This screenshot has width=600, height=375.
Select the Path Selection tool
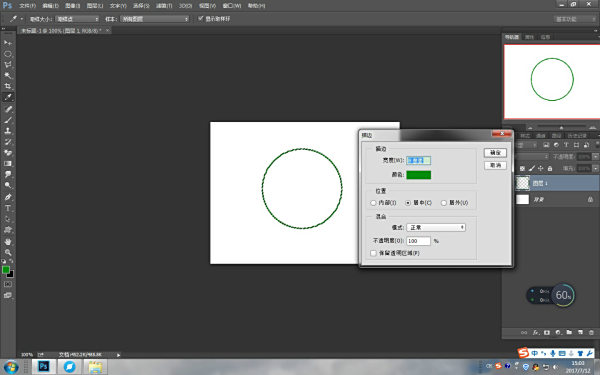[x=8, y=219]
